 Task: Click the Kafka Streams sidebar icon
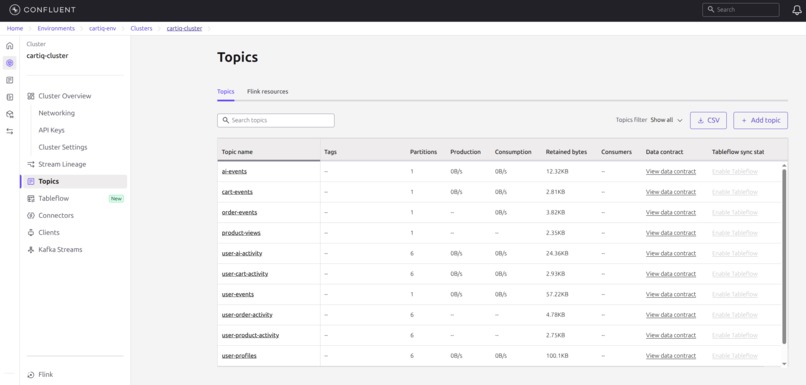(31, 249)
